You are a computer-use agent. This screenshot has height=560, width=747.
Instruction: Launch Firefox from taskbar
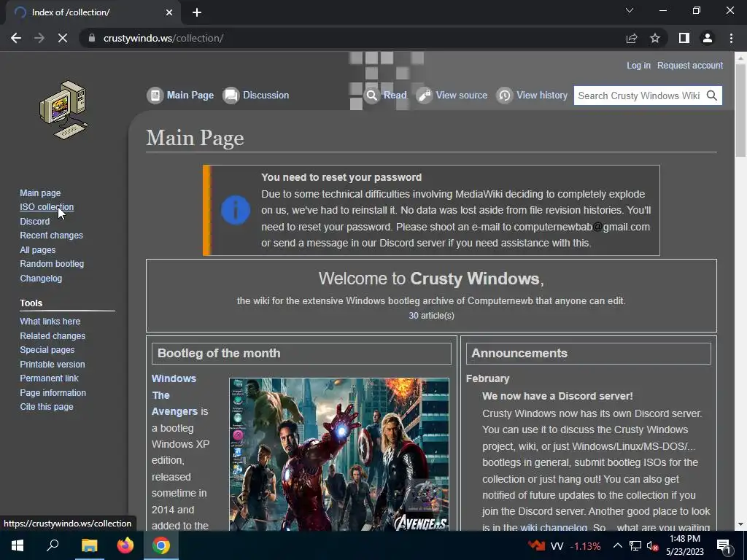point(125,545)
